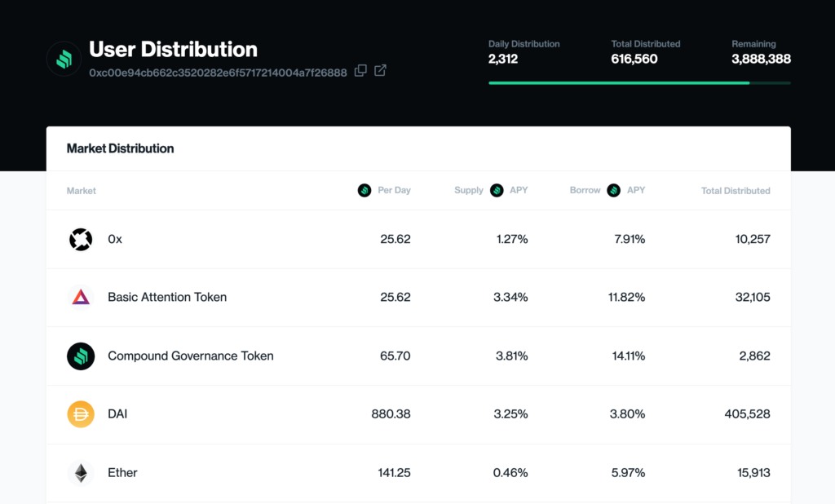Click the Total Distributed value 616,560

[634, 59]
